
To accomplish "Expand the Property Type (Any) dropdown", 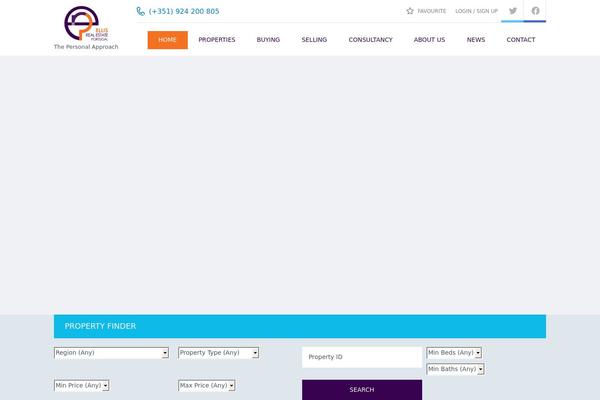I will (218, 353).
